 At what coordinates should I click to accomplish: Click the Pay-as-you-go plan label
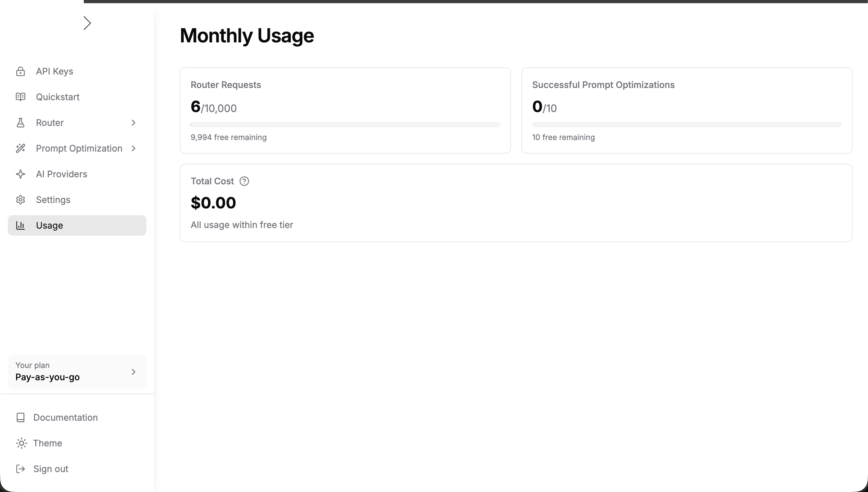coord(48,377)
